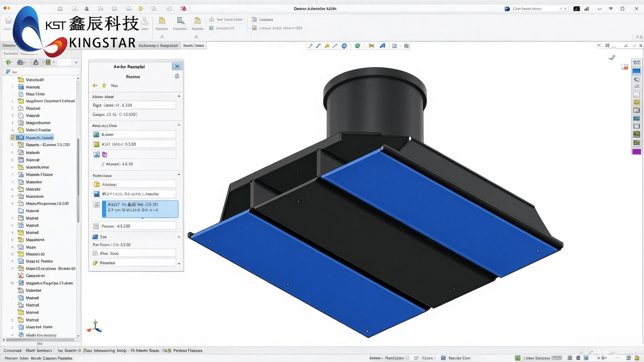Select the green shield icon in viewport toolbar
This screenshot has height=362, width=644.
point(358,46)
